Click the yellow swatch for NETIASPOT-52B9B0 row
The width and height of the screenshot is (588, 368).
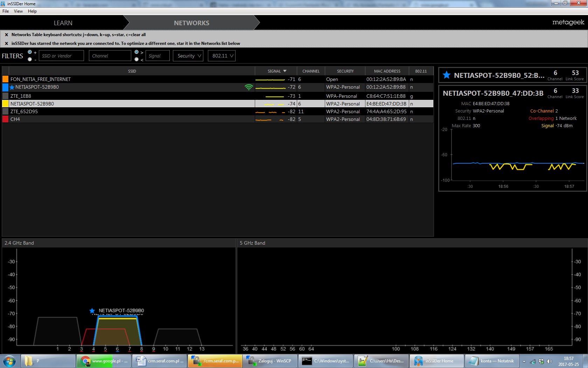tap(5, 104)
